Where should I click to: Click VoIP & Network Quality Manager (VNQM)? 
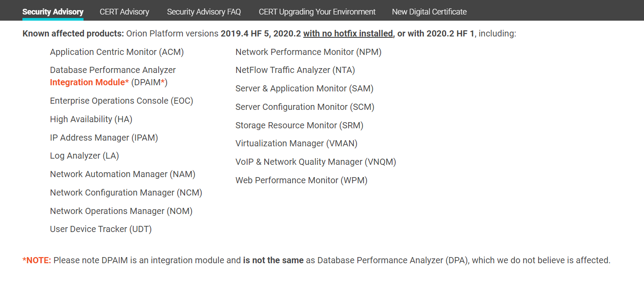[x=316, y=162]
